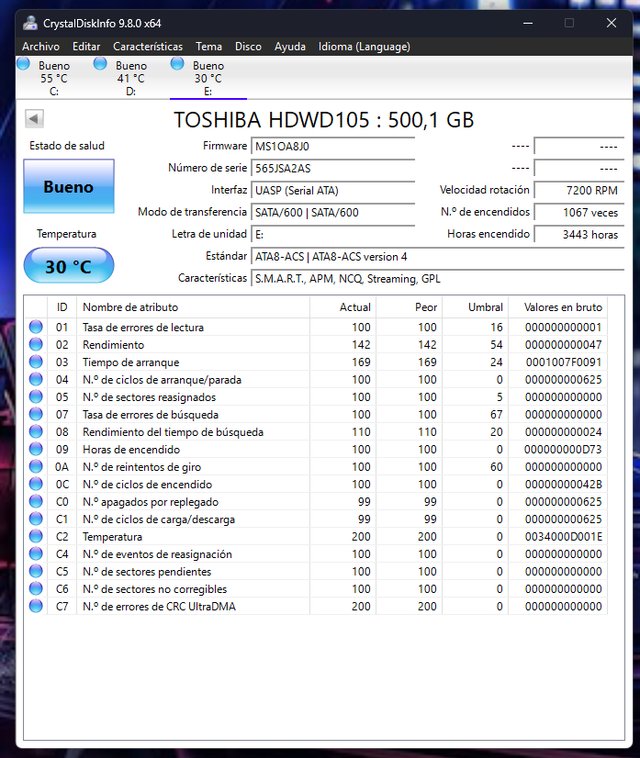640x758 pixels.
Task: Click the Umbral column header
Action: click(475, 307)
